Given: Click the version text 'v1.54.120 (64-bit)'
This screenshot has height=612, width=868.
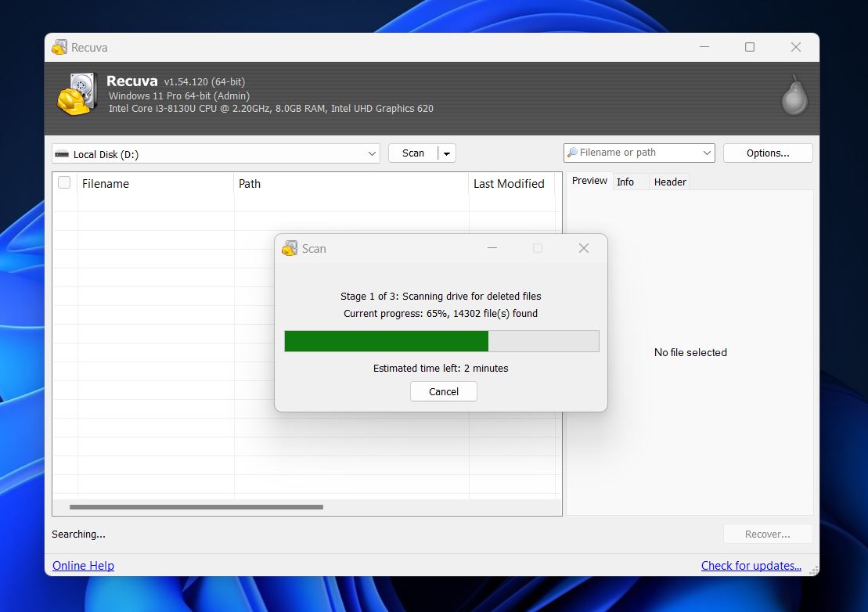Looking at the screenshot, I should pyautogui.click(x=204, y=82).
